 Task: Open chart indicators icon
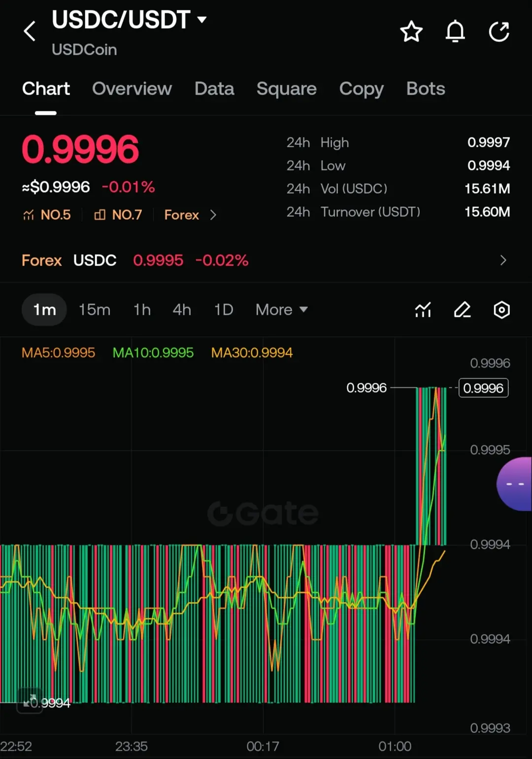pos(423,310)
